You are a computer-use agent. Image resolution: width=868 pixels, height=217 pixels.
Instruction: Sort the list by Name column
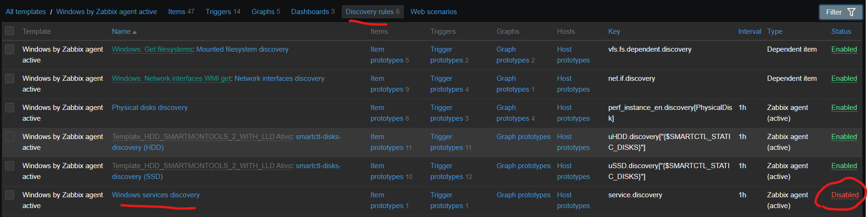(121, 31)
